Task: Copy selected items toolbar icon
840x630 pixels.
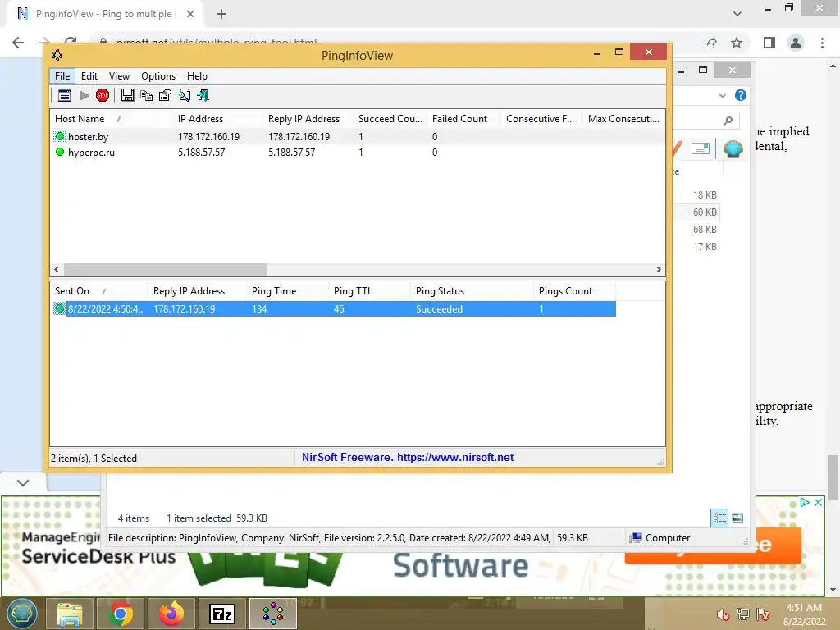Action: 146,96
